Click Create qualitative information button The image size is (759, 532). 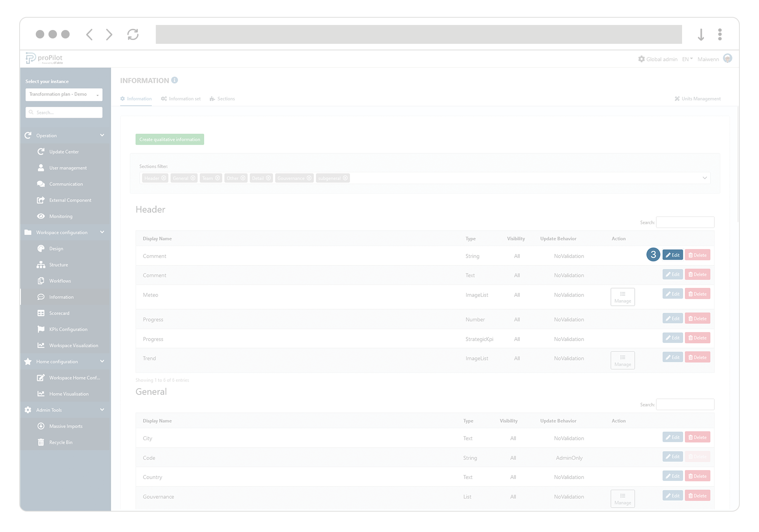(x=170, y=139)
